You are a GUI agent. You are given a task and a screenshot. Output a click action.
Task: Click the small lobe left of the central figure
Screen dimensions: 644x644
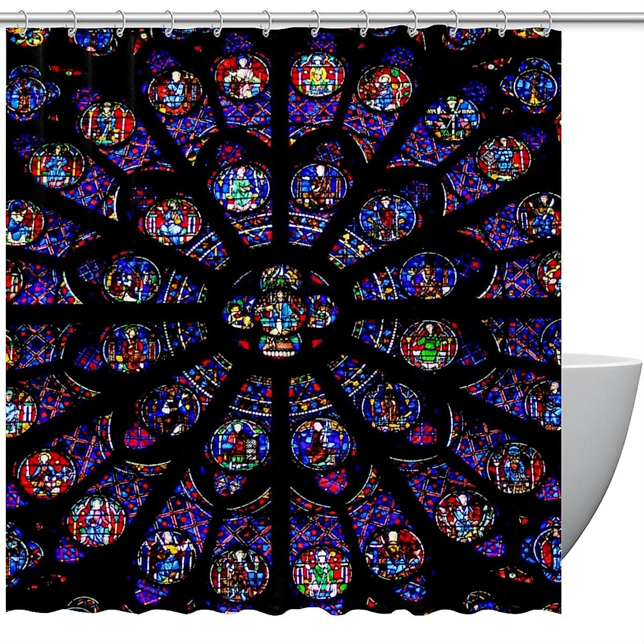click(239, 312)
